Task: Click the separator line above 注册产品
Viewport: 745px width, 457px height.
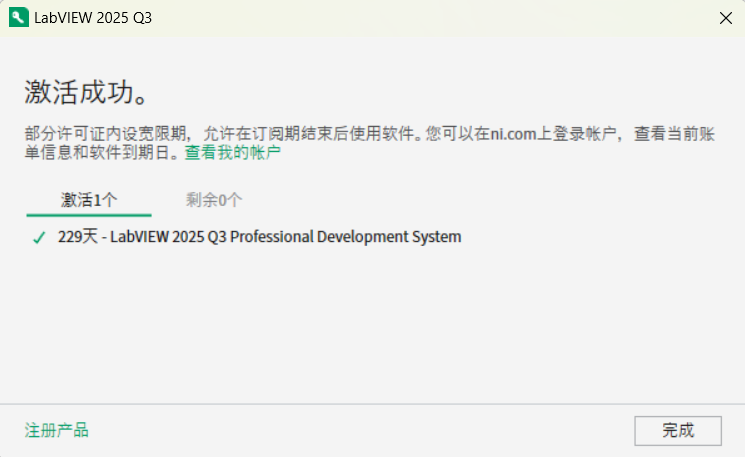Action: tap(372, 404)
